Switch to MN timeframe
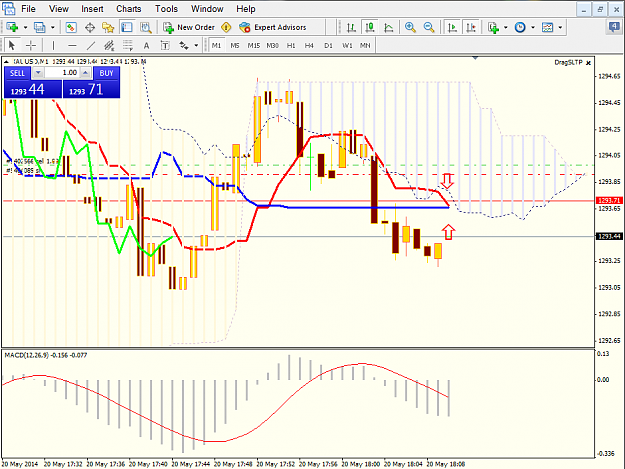Image resolution: width=625 pixels, height=469 pixels. pos(365,45)
